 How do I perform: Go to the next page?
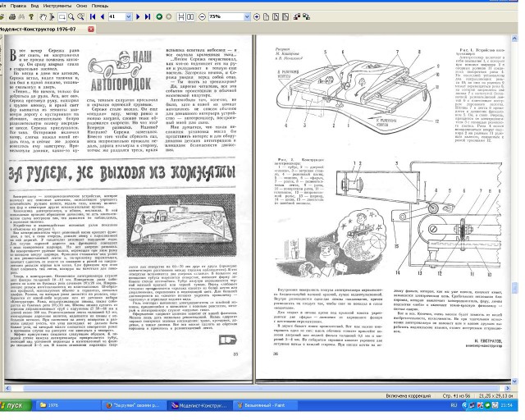pyautogui.click(x=138, y=16)
